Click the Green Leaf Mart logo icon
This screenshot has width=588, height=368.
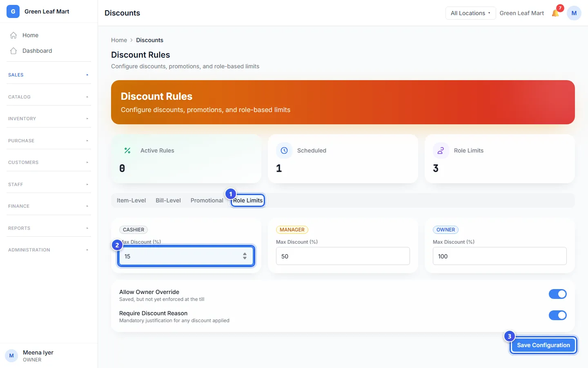coord(13,11)
